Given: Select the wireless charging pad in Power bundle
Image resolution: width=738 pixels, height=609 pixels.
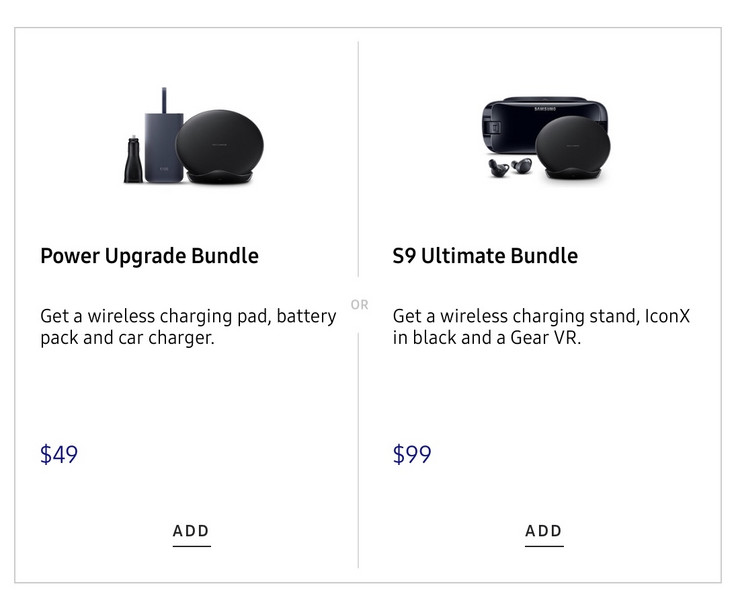Looking at the screenshot, I should [220, 147].
